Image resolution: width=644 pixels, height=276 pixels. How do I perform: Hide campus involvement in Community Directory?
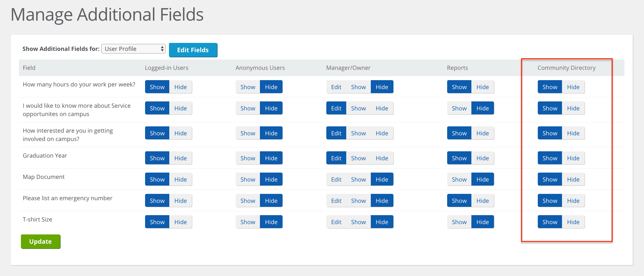573,133
